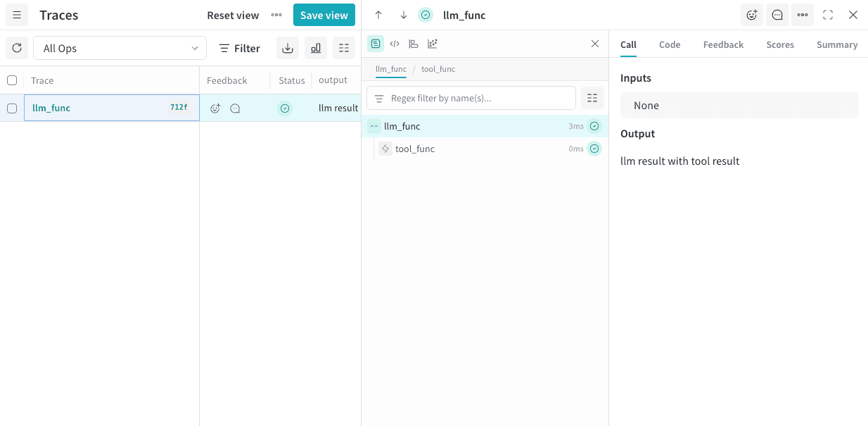
Task: Open the llm_func trace link
Action: (x=51, y=108)
